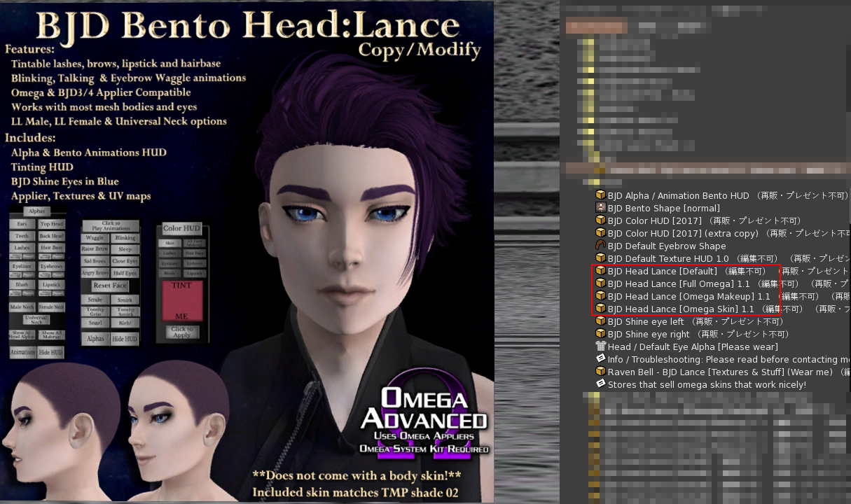Select 'BJD Color HUD [2017]' item without extra copy
Screen dimensions: 851x504
coord(698,220)
